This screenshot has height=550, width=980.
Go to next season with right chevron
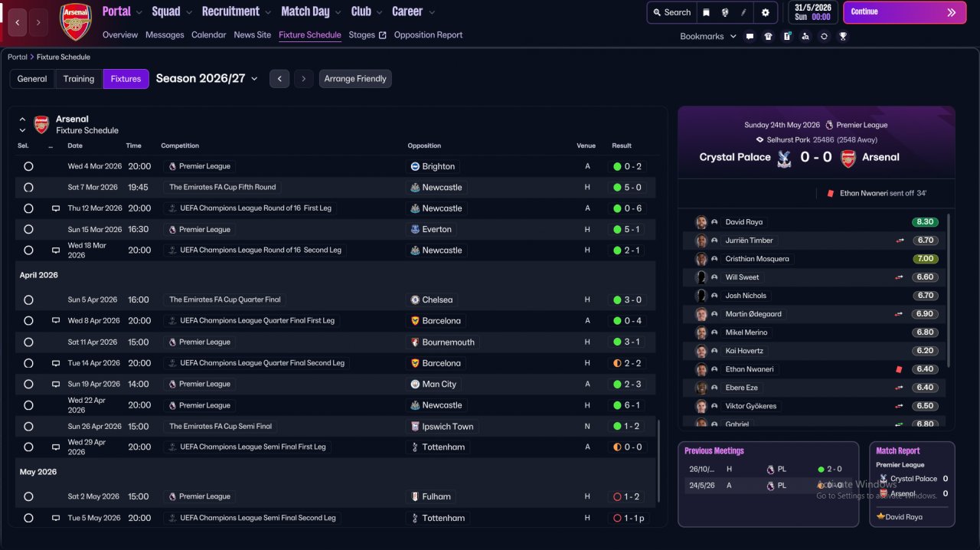[304, 79]
